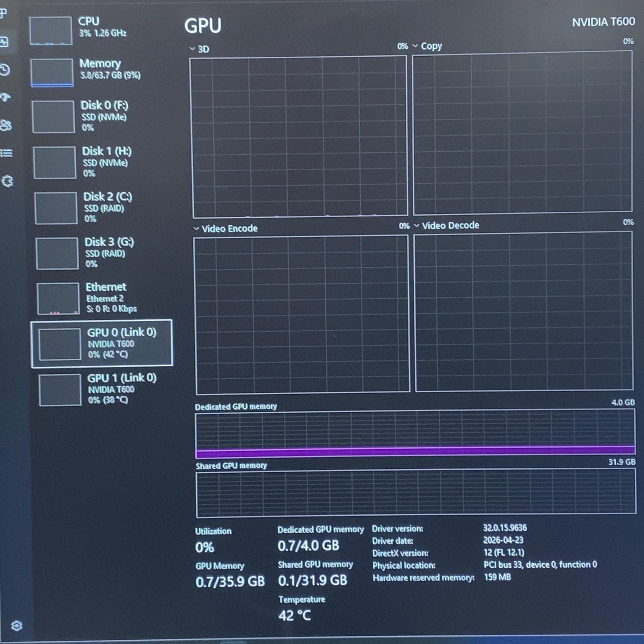Select the Disk 2 (C:) thumbnail graph
The image size is (644, 644).
pyautogui.click(x=56, y=208)
